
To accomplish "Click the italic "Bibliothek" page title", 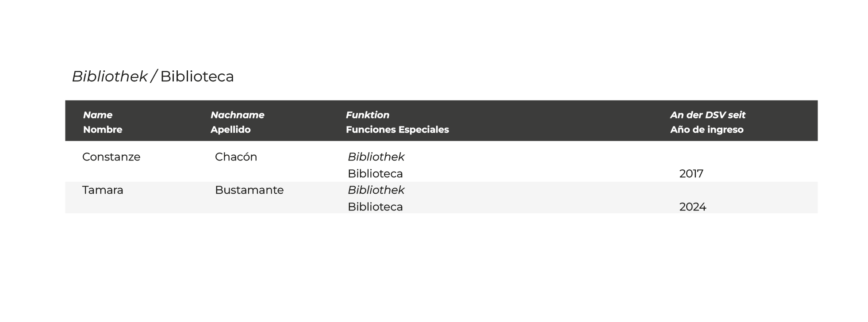I will [109, 77].
